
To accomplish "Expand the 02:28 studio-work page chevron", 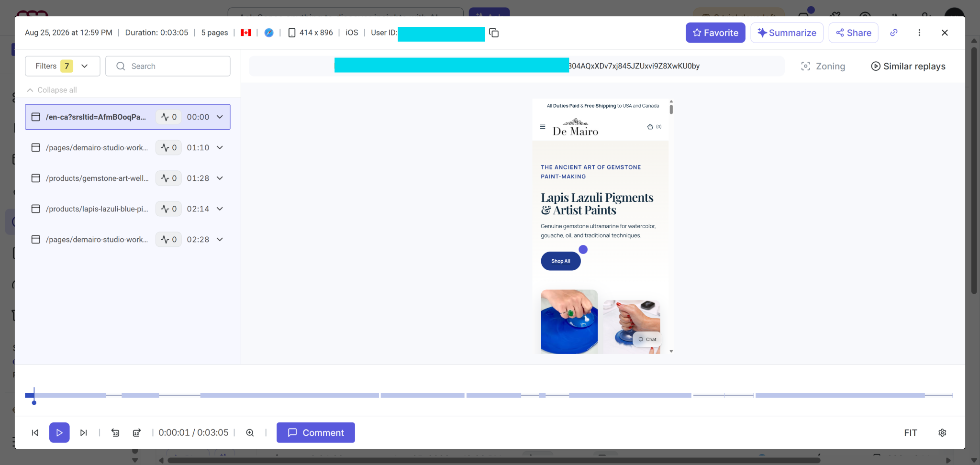I will pos(220,239).
